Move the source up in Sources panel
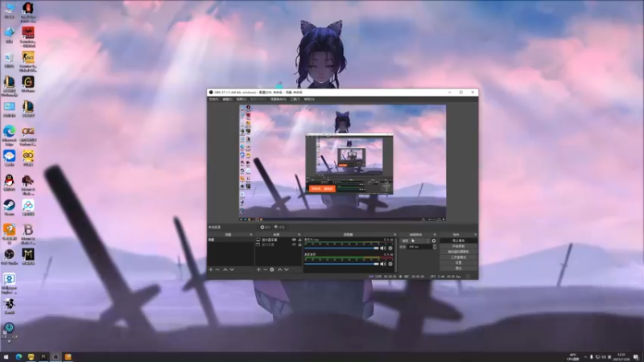 point(279,269)
